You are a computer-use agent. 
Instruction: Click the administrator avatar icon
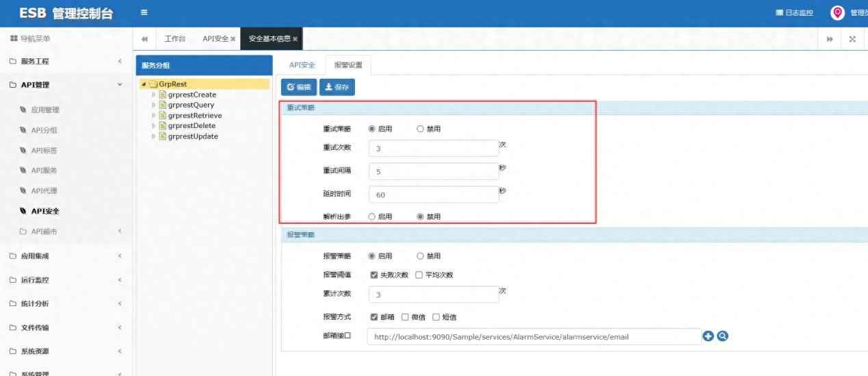click(837, 13)
